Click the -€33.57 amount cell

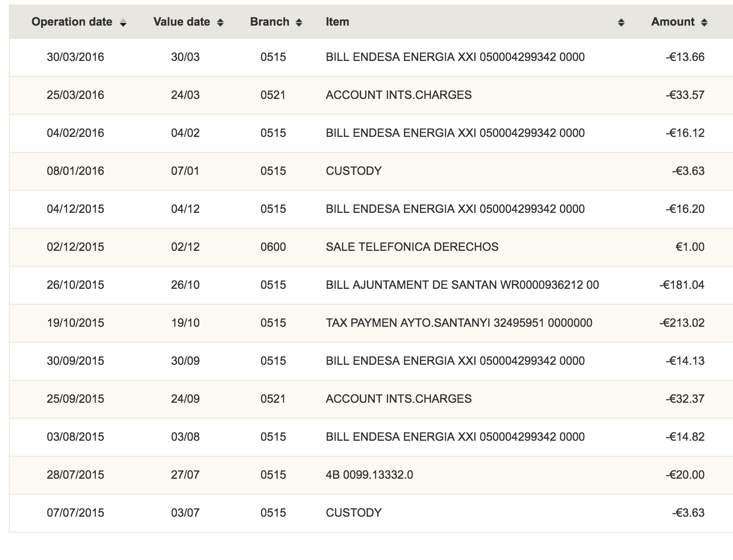(x=685, y=95)
